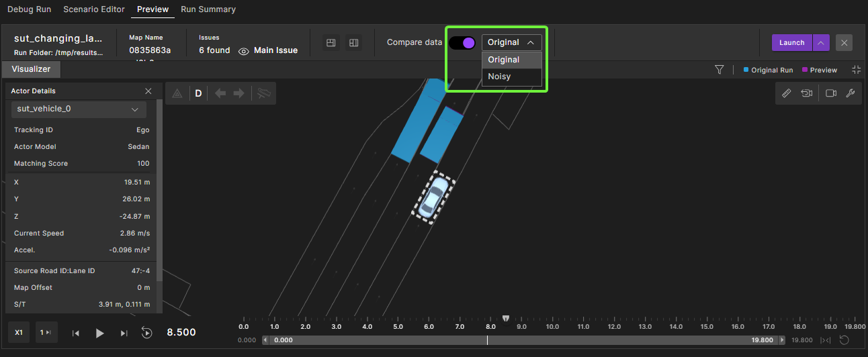Screen dimensions: 868x357
Task: Switch to the Run Summary tab
Action: tap(208, 9)
